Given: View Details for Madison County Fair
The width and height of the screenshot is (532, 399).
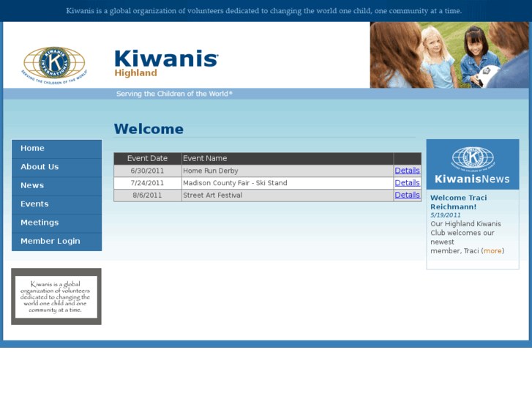Looking at the screenshot, I should pyautogui.click(x=407, y=183).
